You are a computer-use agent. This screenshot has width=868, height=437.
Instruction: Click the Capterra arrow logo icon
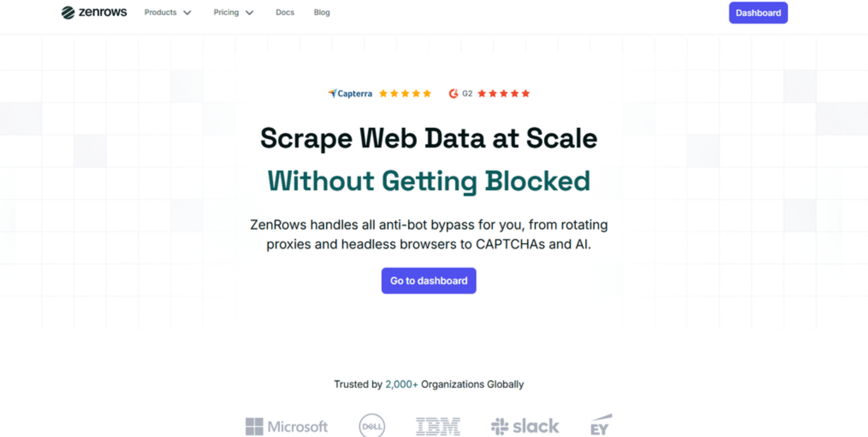click(x=332, y=93)
